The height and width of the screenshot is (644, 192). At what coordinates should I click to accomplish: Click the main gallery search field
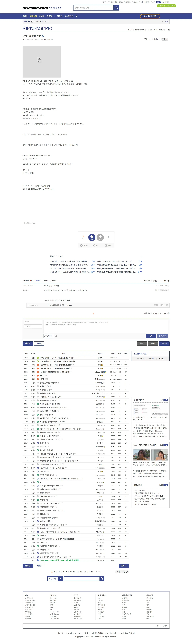(93, 8)
